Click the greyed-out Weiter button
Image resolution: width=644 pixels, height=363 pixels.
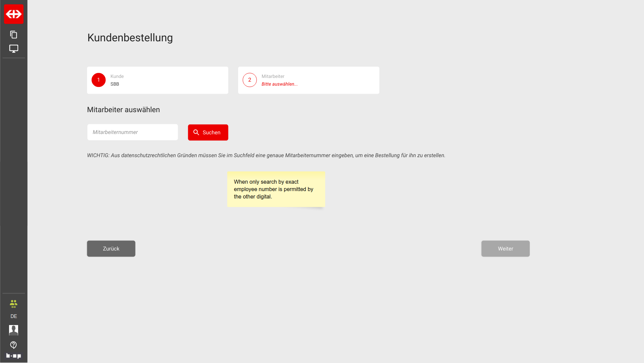505,249
